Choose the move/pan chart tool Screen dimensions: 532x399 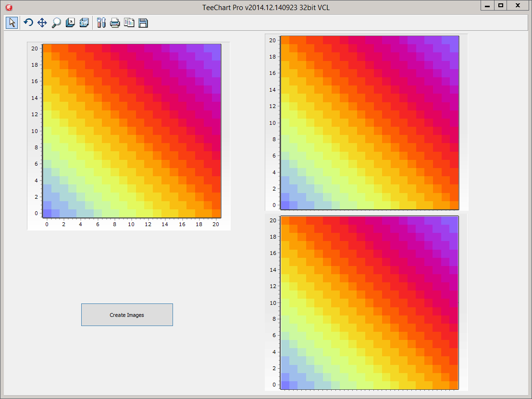tap(42, 23)
